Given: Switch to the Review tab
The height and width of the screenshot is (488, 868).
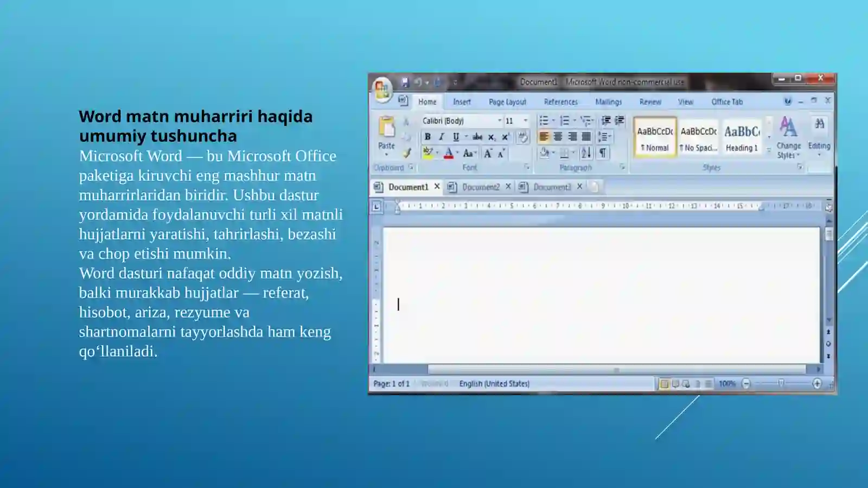Looking at the screenshot, I should click(x=650, y=102).
